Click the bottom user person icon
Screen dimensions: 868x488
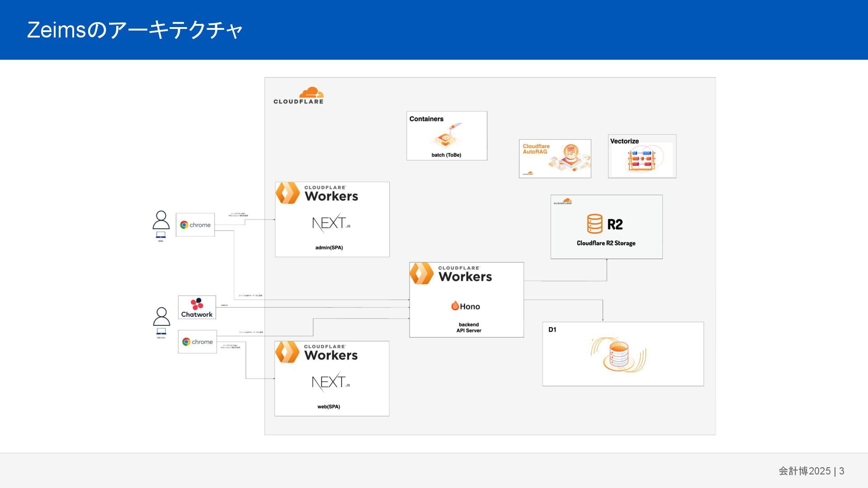coord(161,317)
